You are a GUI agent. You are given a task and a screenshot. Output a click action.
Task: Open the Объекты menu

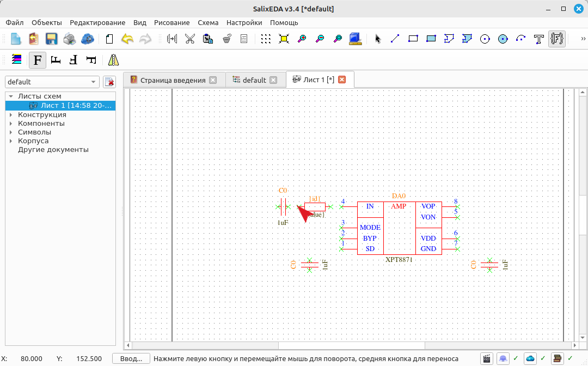pos(46,22)
